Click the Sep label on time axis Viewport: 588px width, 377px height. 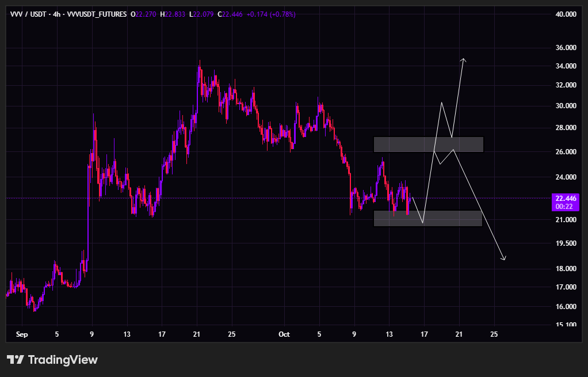click(22, 334)
